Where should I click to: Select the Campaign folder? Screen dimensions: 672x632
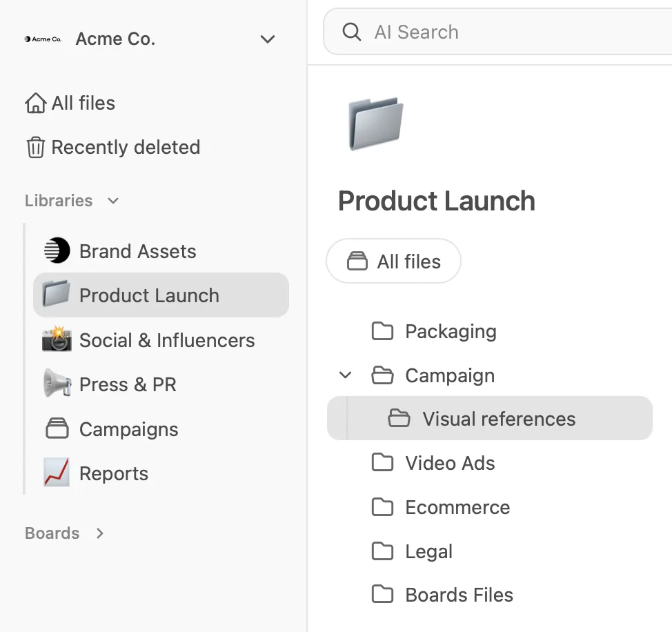coord(450,376)
